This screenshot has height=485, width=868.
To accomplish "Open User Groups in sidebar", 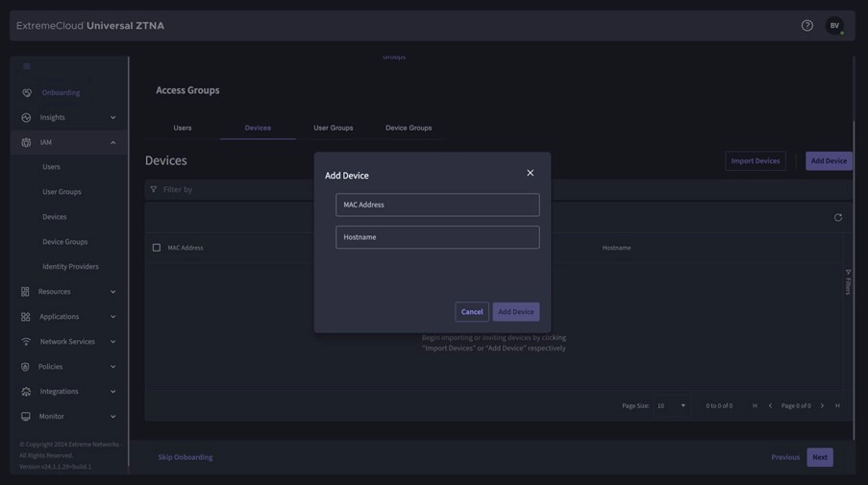I will (62, 192).
